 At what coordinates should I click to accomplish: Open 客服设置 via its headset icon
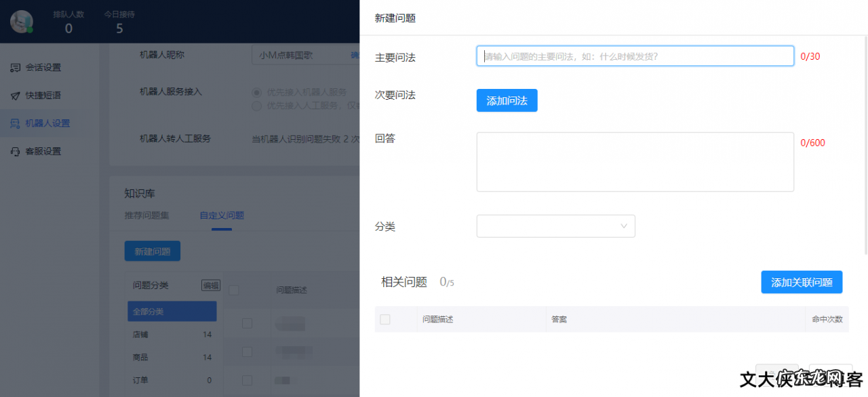(15, 151)
